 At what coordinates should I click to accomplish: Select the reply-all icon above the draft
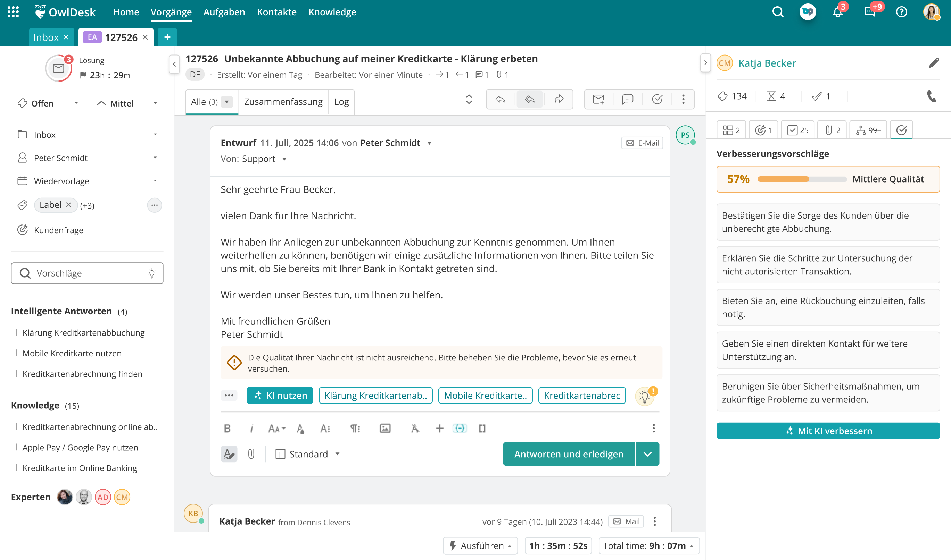point(529,99)
